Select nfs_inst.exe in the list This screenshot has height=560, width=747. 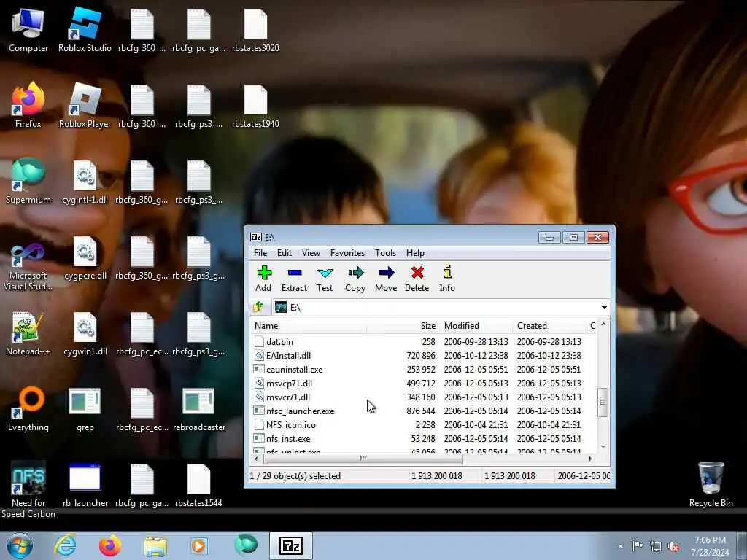point(424,438)
